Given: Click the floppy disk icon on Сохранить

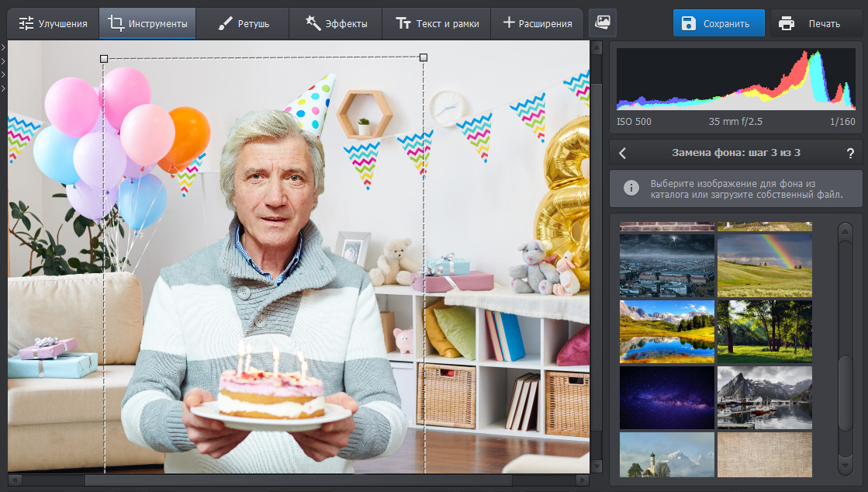Looking at the screenshot, I should coord(689,23).
